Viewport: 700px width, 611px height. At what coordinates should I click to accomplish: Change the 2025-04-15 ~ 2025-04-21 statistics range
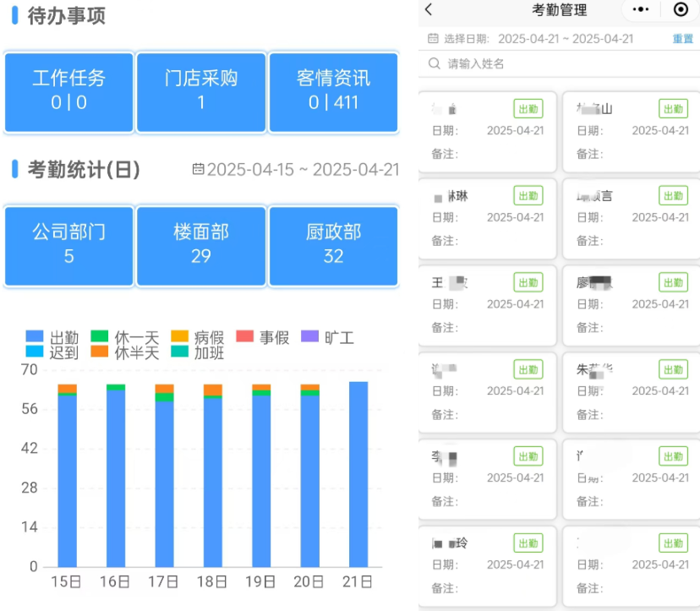[304, 170]
